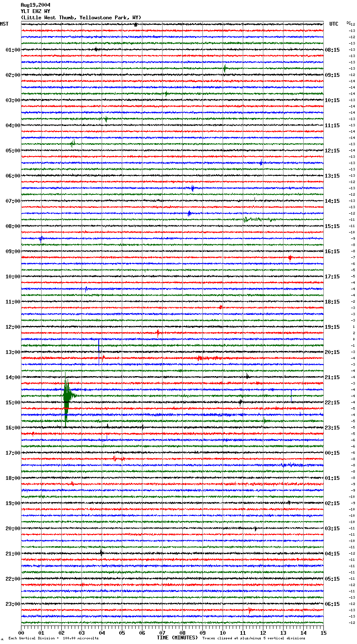Click the 15 tick label on minutes axis
This screenshot has height=644, width=357.
[323, 633]
